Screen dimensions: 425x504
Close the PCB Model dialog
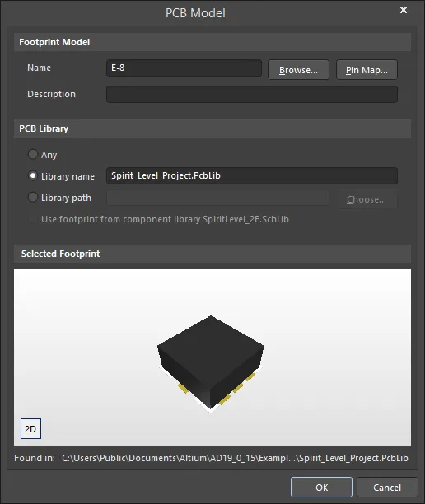(404, 10)
